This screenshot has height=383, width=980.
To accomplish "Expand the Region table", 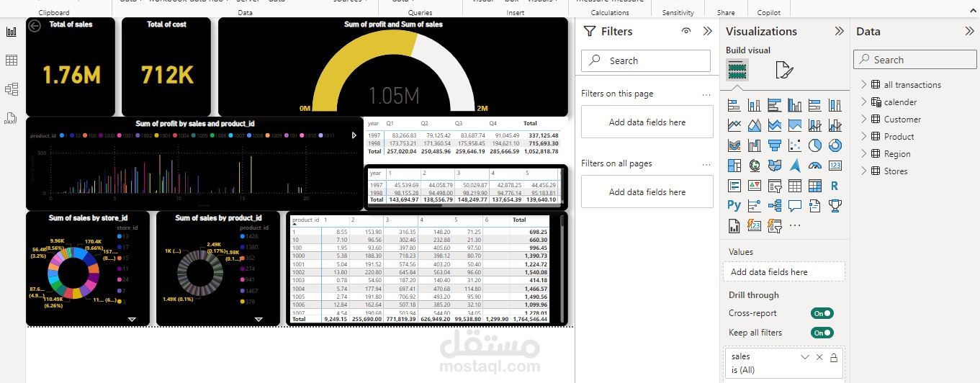I will (864, 153).
